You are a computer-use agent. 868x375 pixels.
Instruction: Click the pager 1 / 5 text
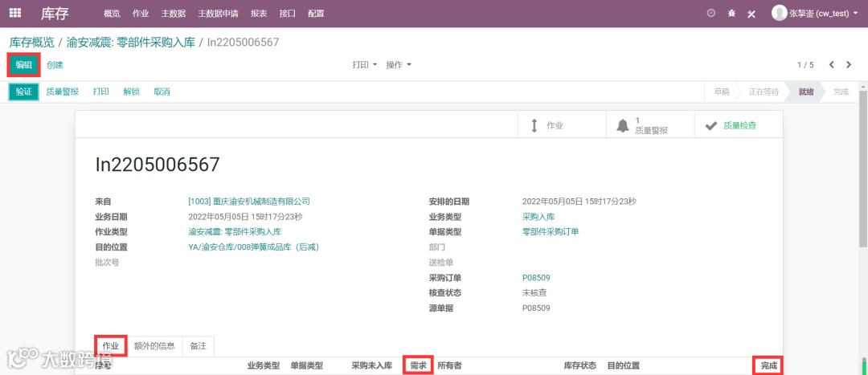tap(805, 65)
